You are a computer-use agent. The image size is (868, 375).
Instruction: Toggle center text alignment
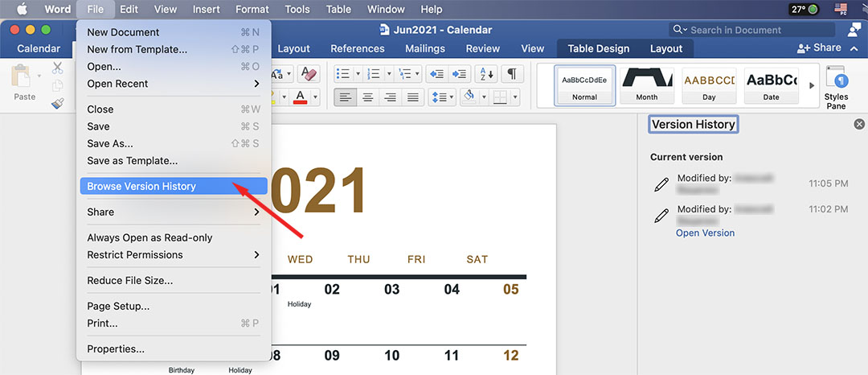(367, 97)
